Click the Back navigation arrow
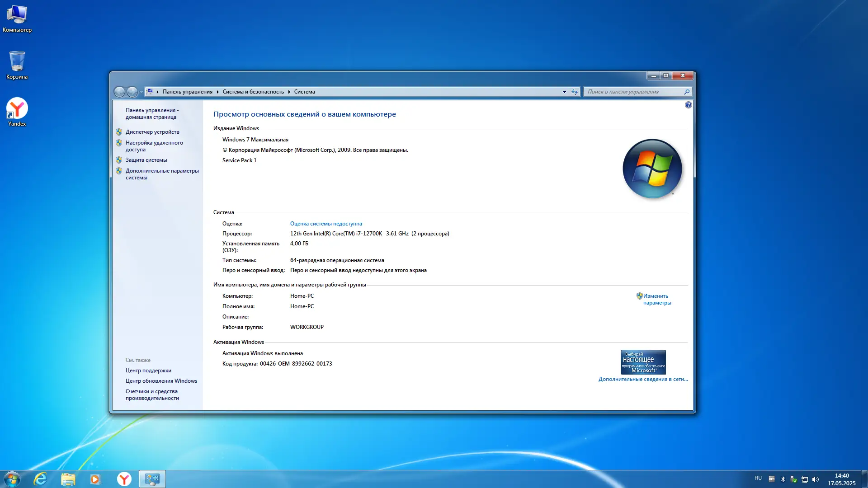This screenshot has height=488, width=868. coord(119,92)
